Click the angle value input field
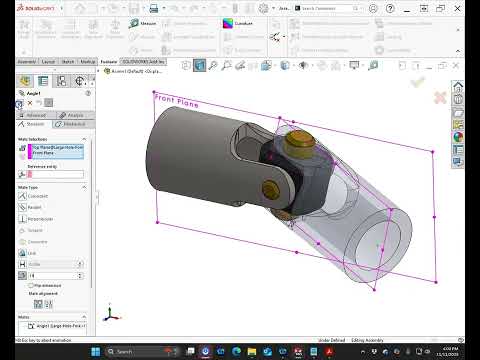The image size is (480, 360). [52, 276]
